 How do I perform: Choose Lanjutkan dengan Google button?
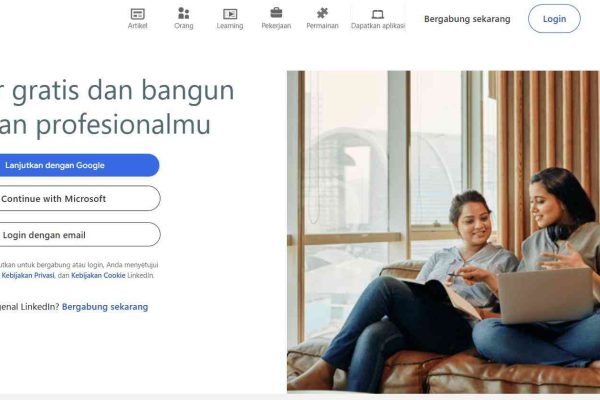(78, 165)
